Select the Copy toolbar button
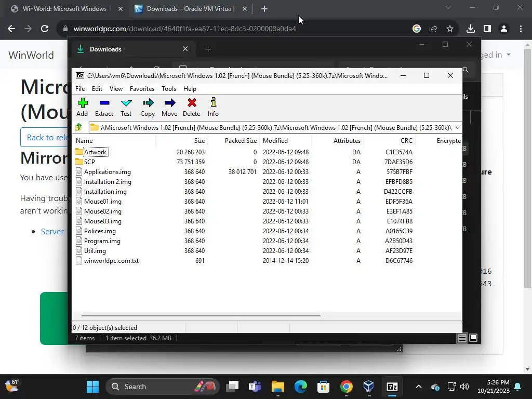 click(148, 107)
